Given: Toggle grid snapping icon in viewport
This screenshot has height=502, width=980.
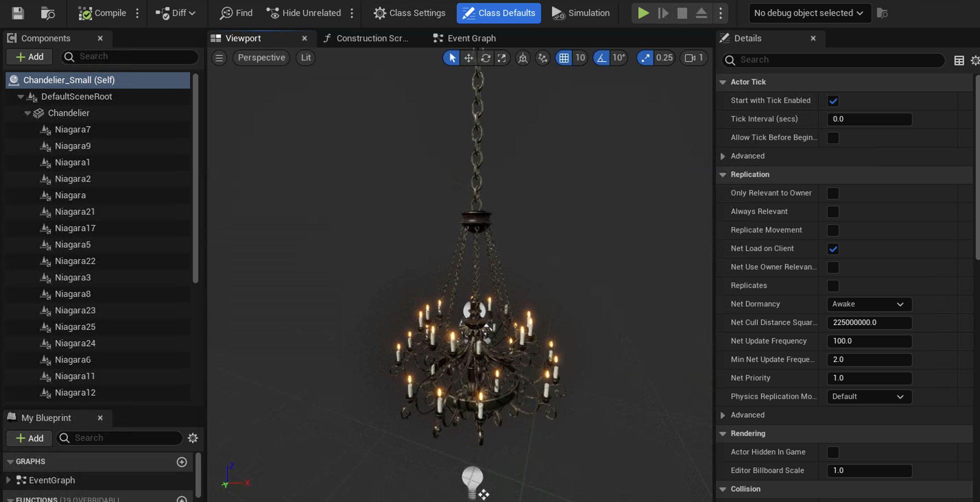Looking at the screenshot, I should coord(564,58).
